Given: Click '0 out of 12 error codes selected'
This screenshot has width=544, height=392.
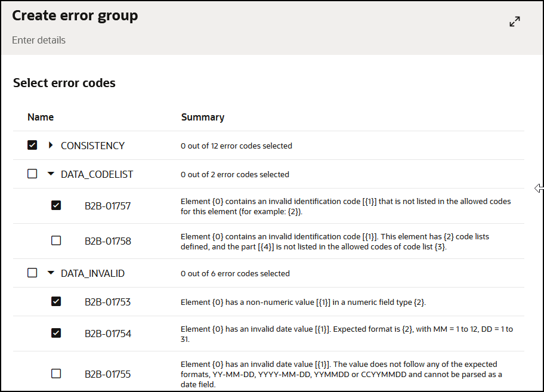Looking at the screenshot, I should 236,146.
